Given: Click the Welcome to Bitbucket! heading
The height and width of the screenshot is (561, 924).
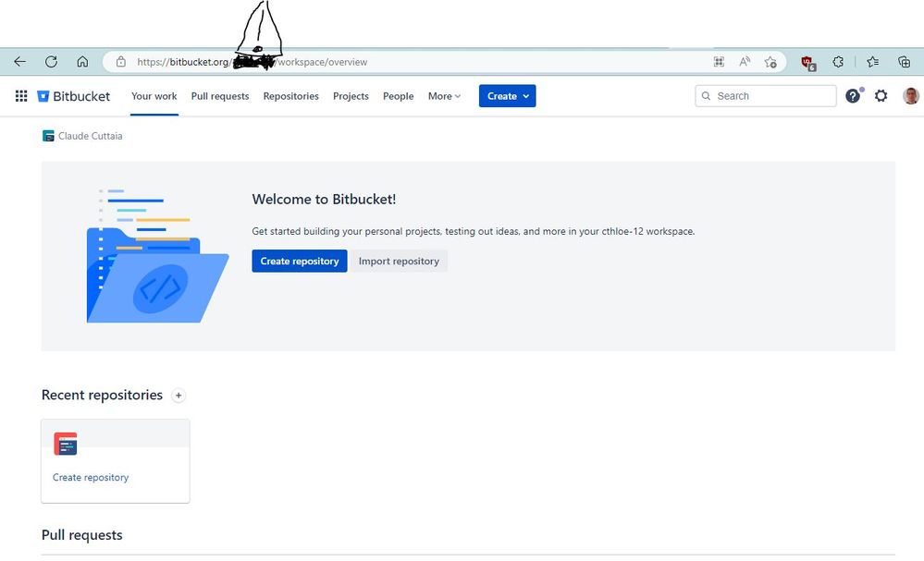Looking at the screenshot, I should [x=324, y=199].
